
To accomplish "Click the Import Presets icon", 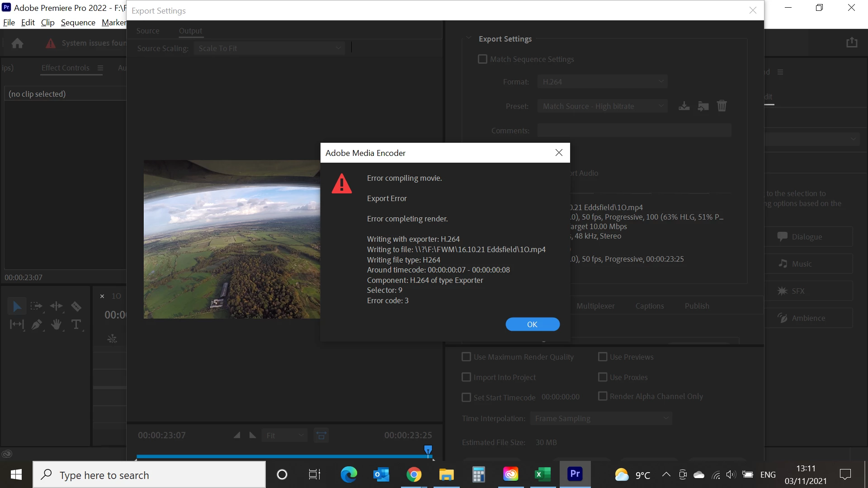I will (x=703, y=106).
